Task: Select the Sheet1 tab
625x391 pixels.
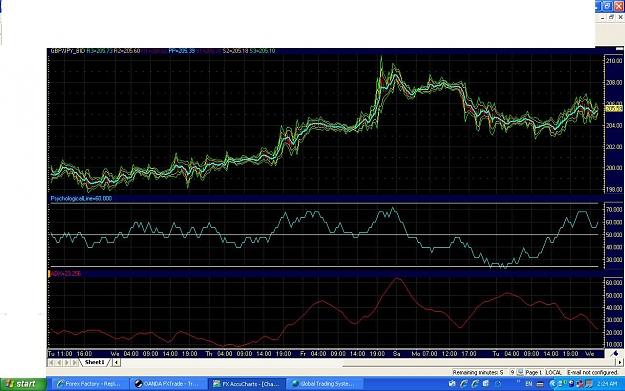Action: 94,362
